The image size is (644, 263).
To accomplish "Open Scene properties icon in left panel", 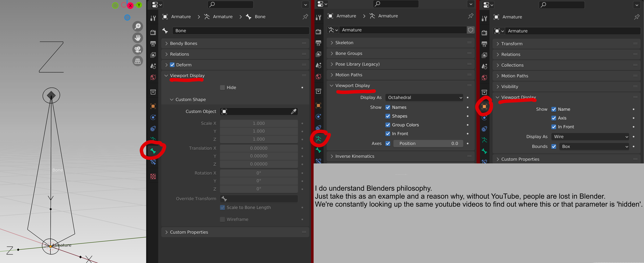I will (x=153, y=66).
